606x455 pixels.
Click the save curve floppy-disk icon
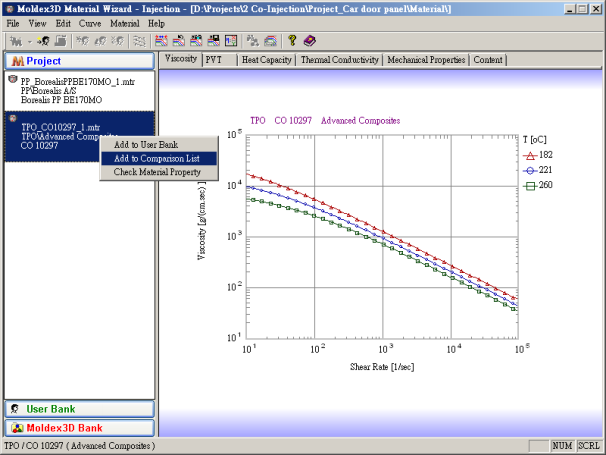213,41
